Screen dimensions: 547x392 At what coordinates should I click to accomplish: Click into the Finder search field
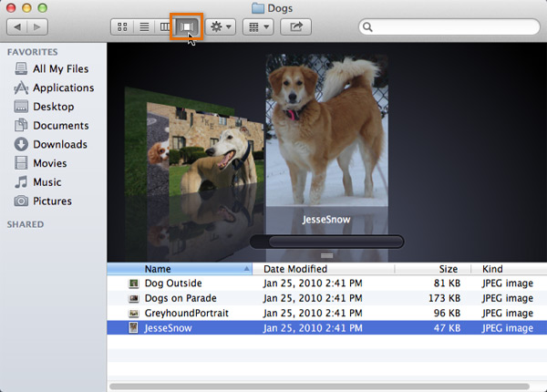pos(449,26)
